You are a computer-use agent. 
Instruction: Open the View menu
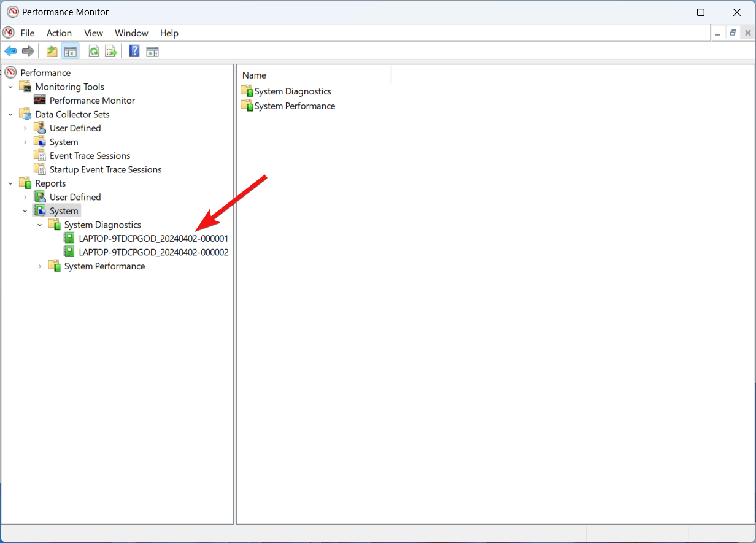tap(93, 33)
